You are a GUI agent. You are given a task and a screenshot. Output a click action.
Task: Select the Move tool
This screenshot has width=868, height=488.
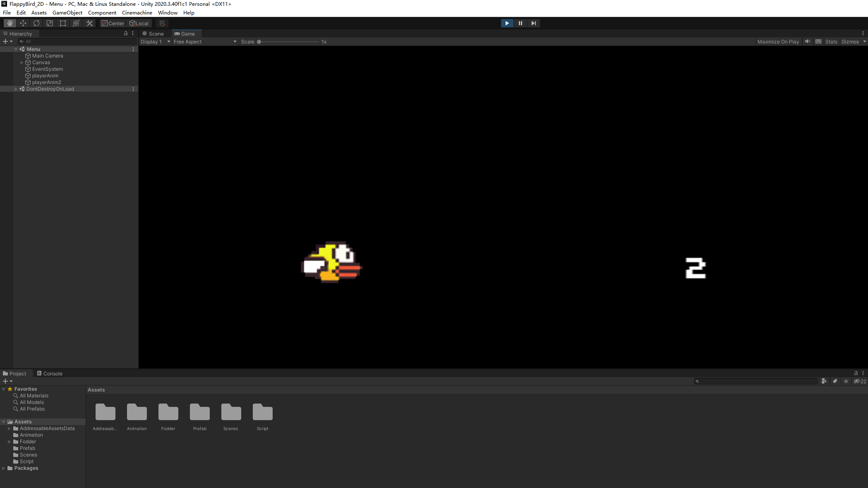pos(23,23)
